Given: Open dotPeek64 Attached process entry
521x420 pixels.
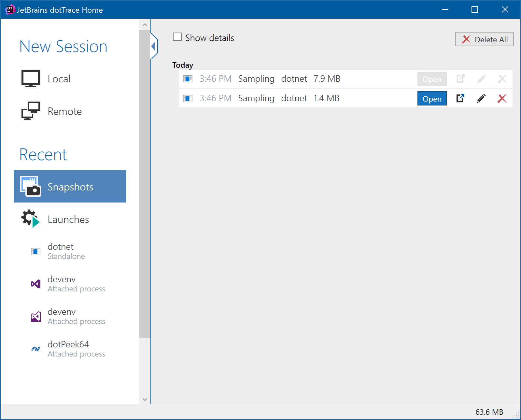Looking at the screenshot, I should point(70,349).
